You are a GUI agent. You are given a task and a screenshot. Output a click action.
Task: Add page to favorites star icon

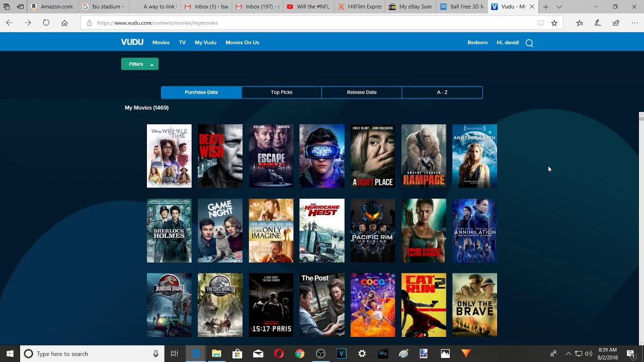554,23
